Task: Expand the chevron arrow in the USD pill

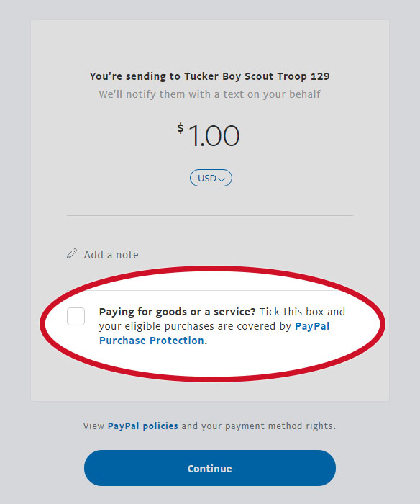Action: click(x=222, y=179)
